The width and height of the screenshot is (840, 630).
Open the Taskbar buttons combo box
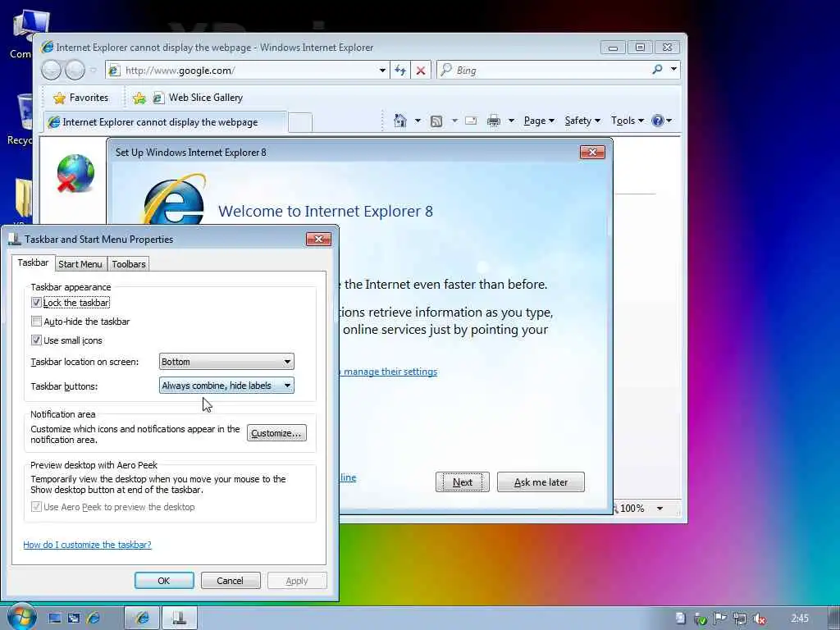tap(226, 386)
